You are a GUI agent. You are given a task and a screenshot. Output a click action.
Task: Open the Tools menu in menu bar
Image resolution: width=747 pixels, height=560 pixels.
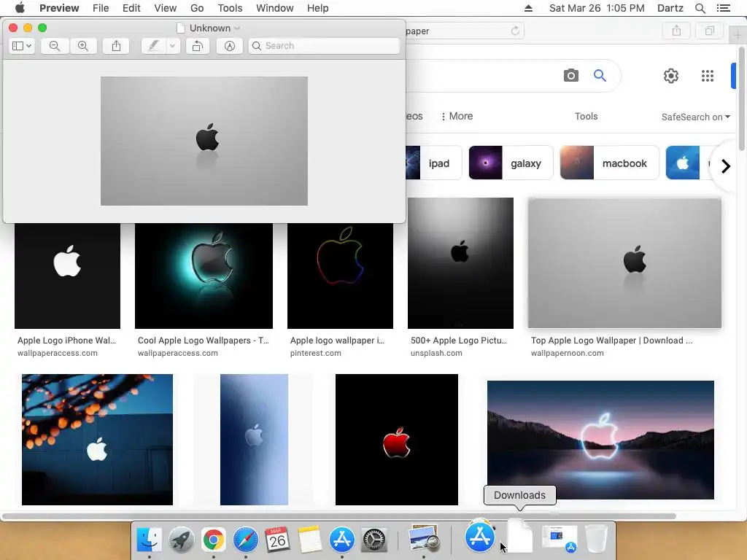pyautogui.click(x=230, y=8)
